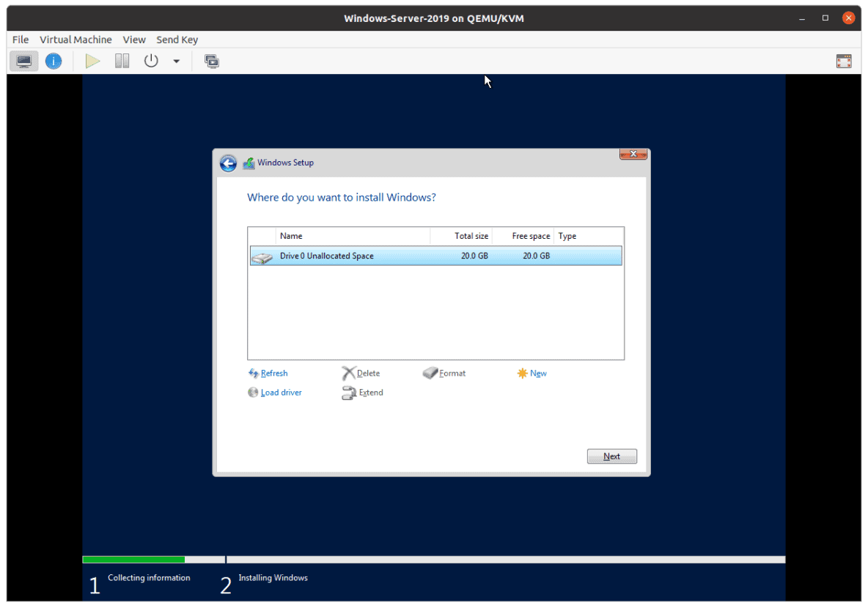Sort drives by Total size column header

471,235
